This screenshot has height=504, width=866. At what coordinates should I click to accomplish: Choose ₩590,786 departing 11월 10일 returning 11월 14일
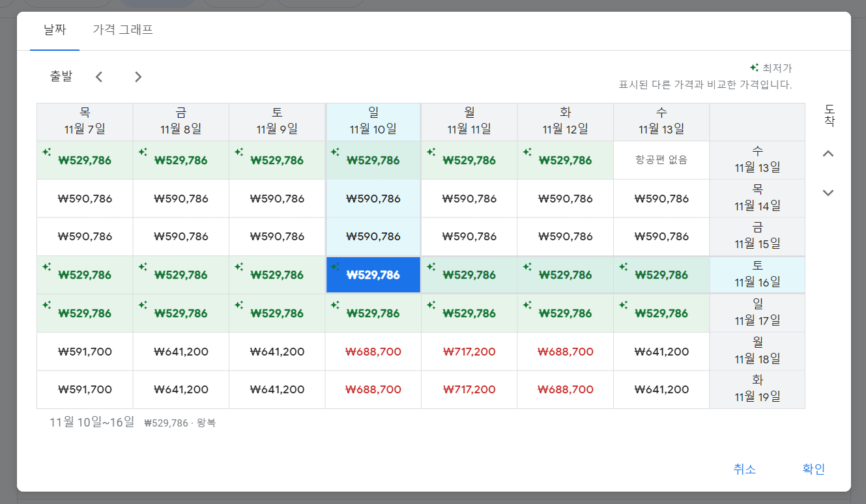[x=373, y=199]
